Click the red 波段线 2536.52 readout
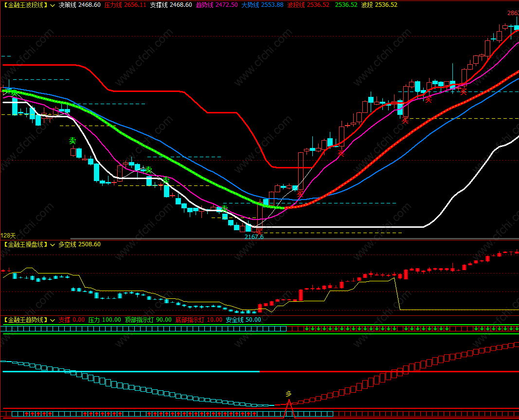 point(308,5)
